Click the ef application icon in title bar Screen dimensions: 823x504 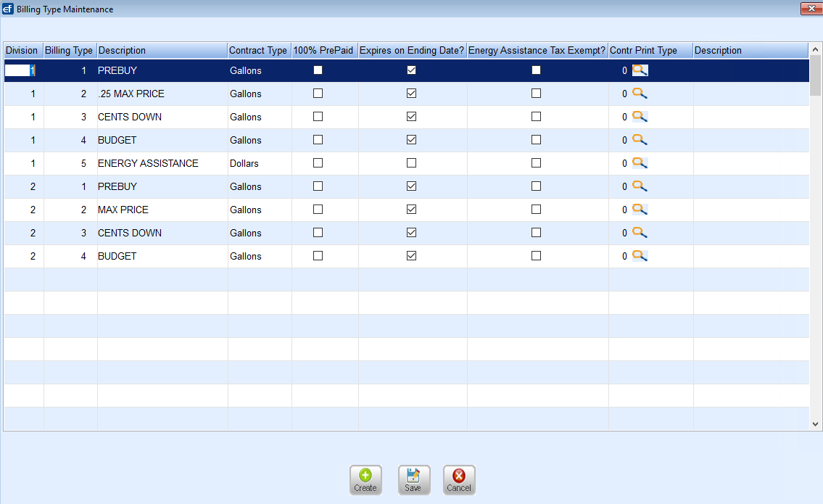pyautogui.click(x=7, y=9)
